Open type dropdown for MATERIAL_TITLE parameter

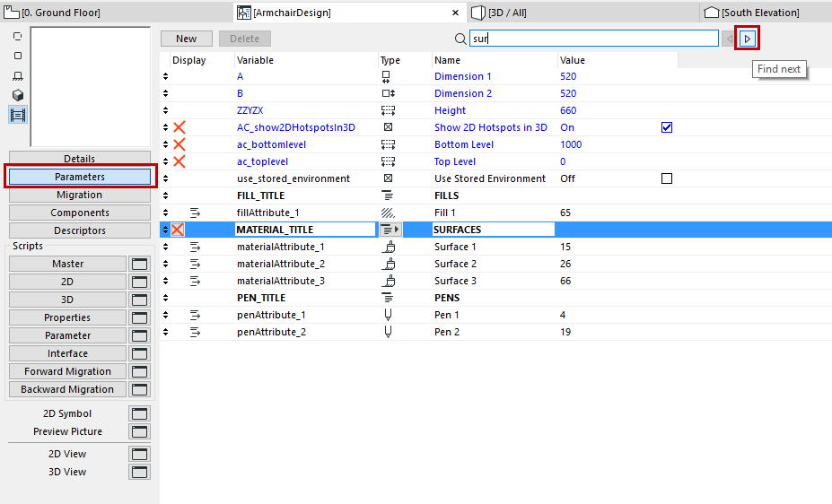(x=390, y=230)
